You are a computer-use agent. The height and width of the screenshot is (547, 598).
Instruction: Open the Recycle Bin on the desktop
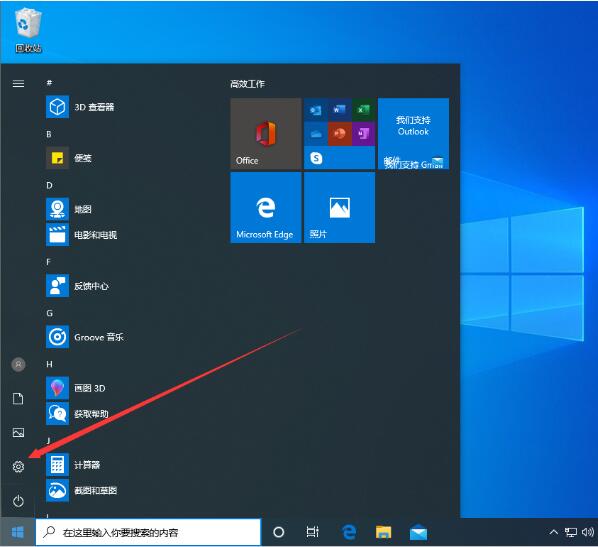(x=28, y=31)
